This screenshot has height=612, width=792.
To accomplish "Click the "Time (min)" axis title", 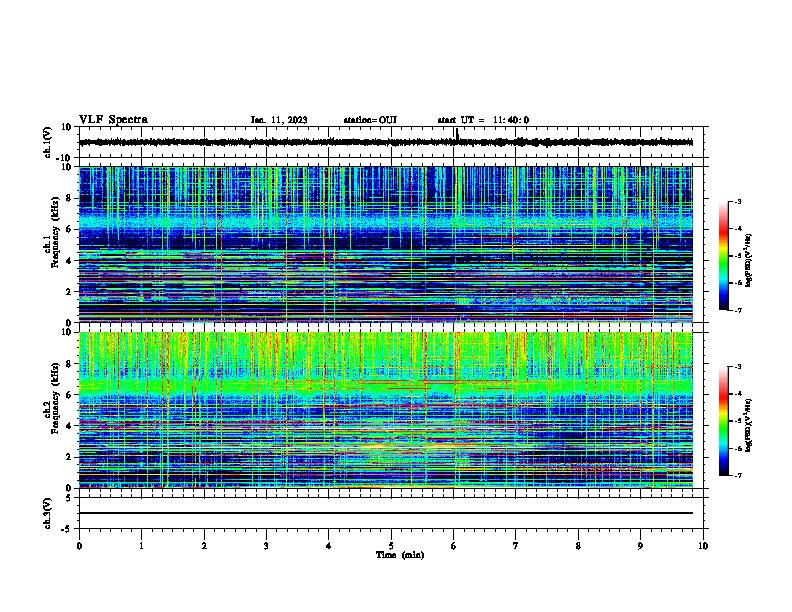I will (x=400, y=555).
